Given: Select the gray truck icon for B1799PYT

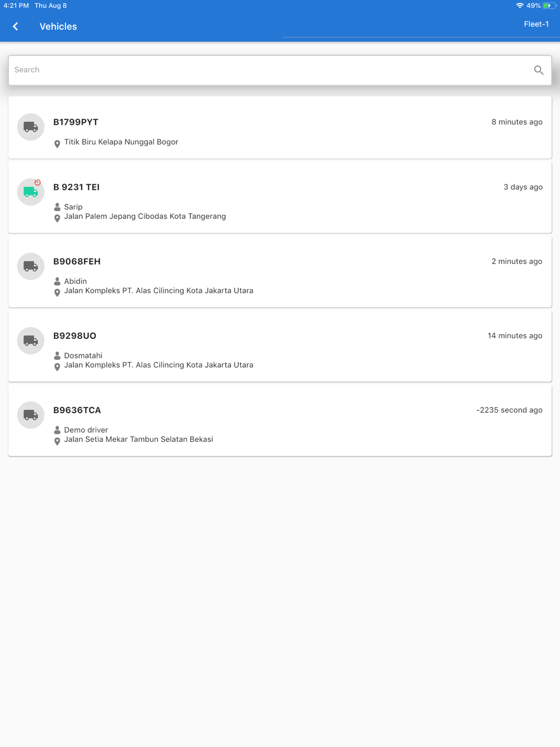Looking at the screenshot, I should [x=31, y=127].
